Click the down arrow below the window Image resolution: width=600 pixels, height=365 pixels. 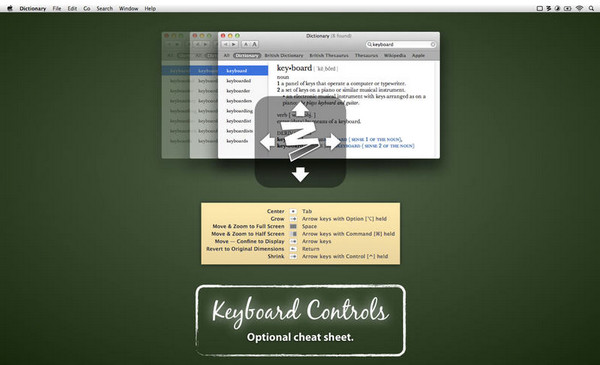[300, 174]
